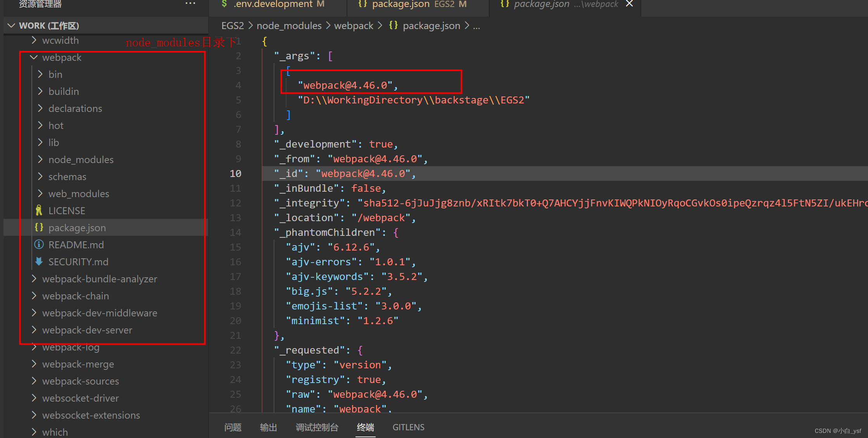Click the package.json braces icon in the tree
Viewport: 868px width, 438px height.
pos(39,227)
